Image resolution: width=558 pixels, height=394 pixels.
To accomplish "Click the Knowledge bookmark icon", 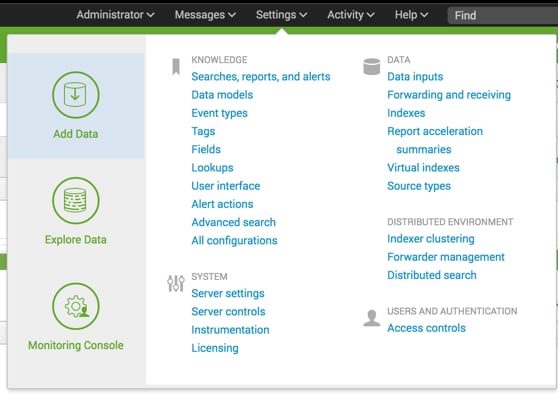I will (176, 67).
